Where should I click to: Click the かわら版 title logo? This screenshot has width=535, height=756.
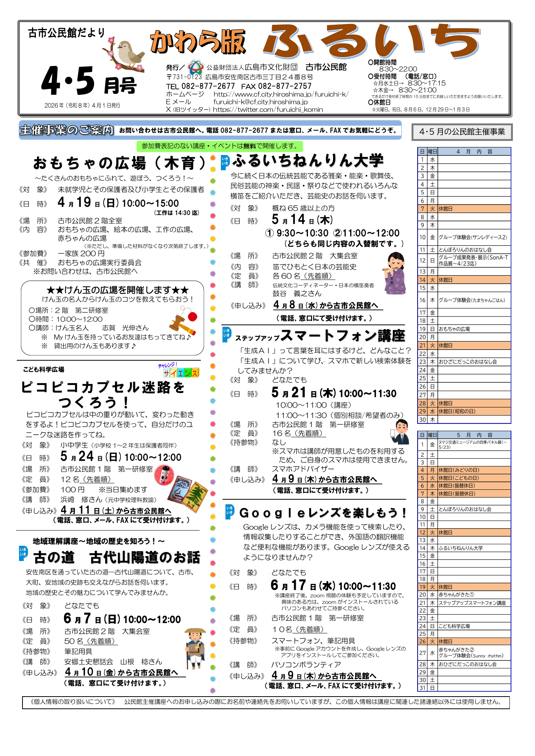(x=197, y=42)
